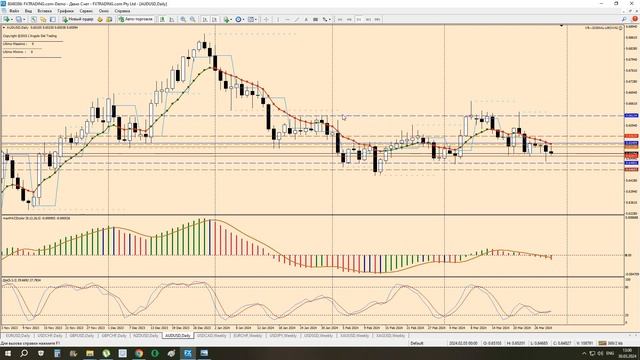This screenshot has width=640, height=360.
Task: Zoom in on the chart
Action: click(183, 19)
